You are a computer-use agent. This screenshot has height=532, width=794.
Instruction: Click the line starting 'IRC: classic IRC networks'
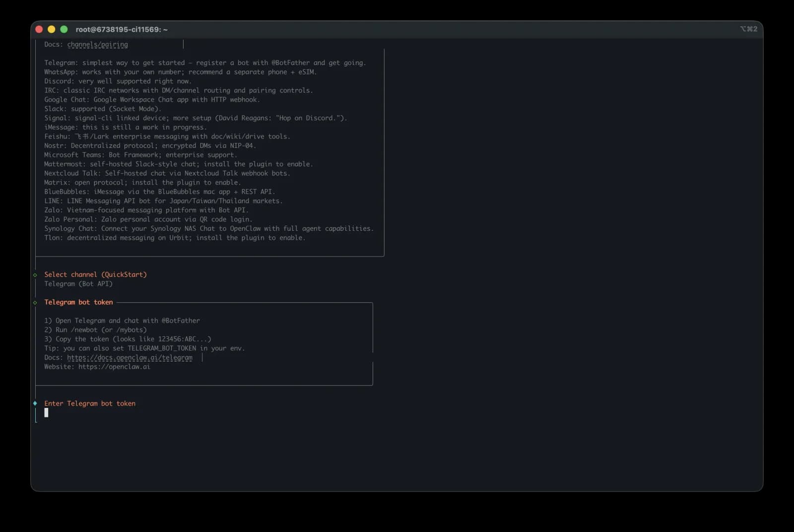pyautogui.click(x=179, y=90)
